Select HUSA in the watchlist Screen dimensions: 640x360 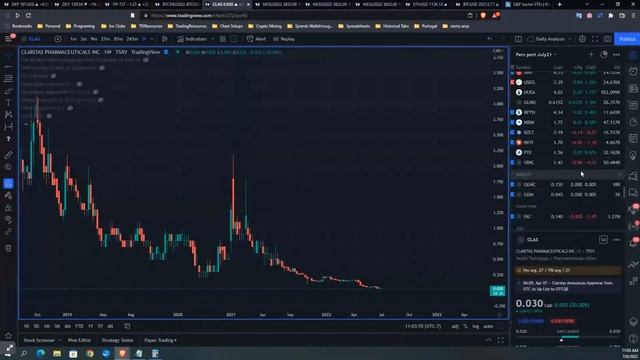coord(567,92)
